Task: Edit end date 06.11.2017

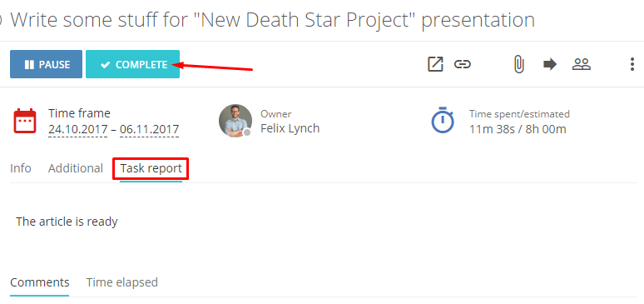Action: pyautogui.click(x=149, y=129)
